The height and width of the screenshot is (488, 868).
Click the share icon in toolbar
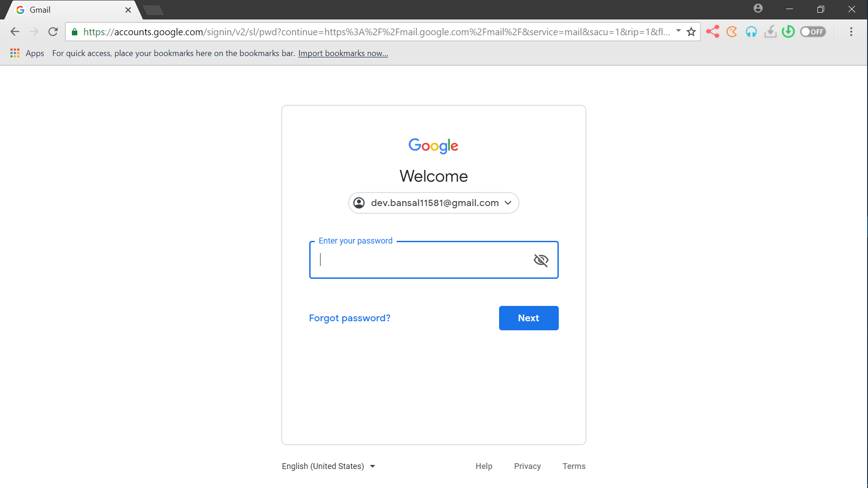click(x=712, y=32)
